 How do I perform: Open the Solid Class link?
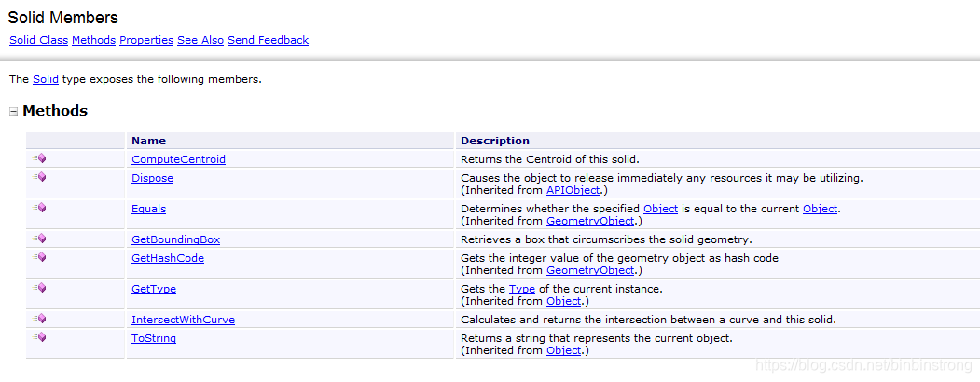click(x=39, y=40)
